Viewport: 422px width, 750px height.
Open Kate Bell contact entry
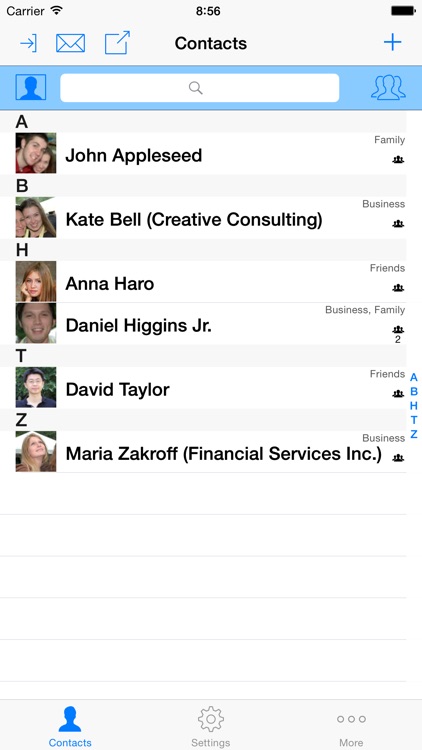pos(203,218)
